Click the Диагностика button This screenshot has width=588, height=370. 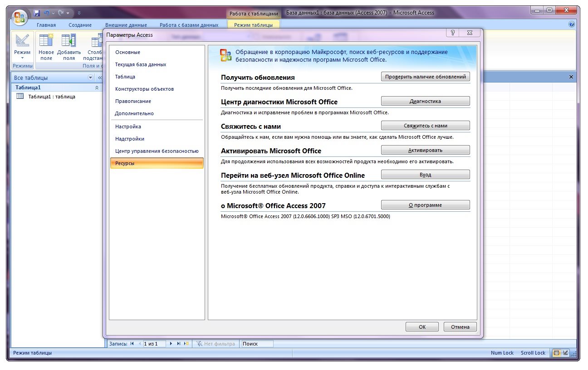(x=425, y=101)
